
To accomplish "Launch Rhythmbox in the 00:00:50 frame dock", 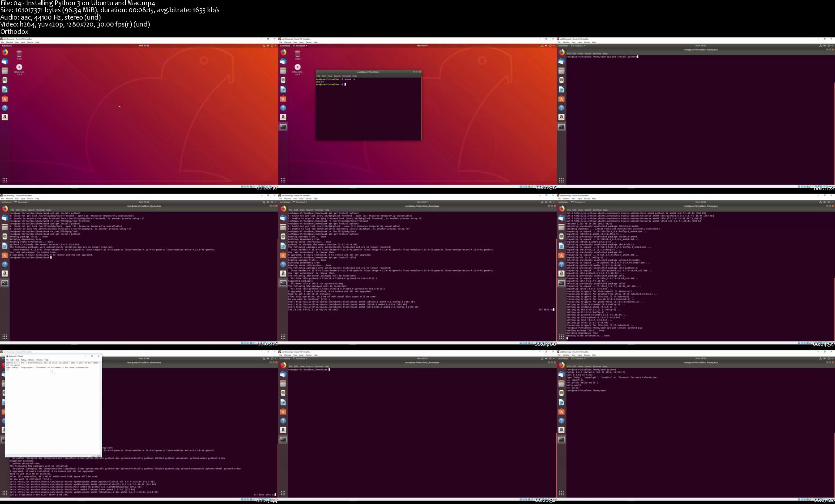I will click(5, 80).
